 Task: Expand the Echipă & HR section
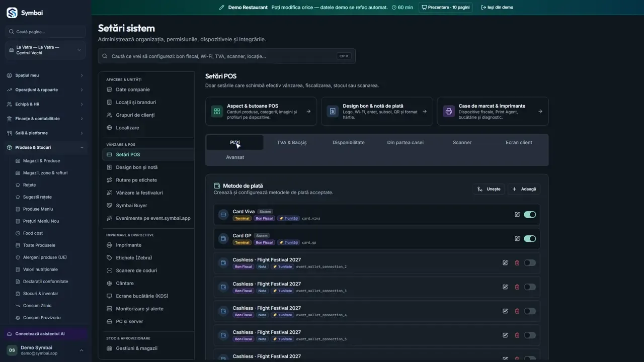coord(45,104)
